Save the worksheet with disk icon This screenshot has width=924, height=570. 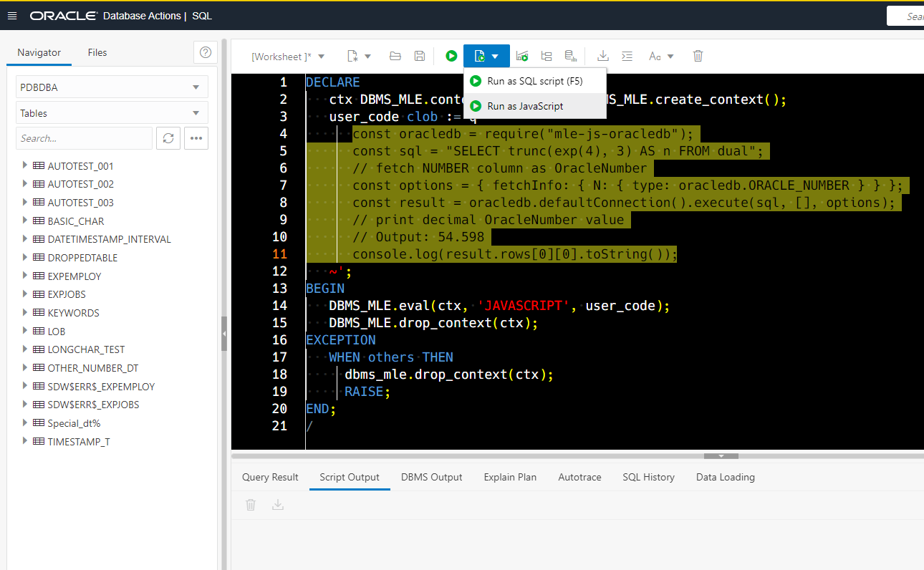[420, 56]
